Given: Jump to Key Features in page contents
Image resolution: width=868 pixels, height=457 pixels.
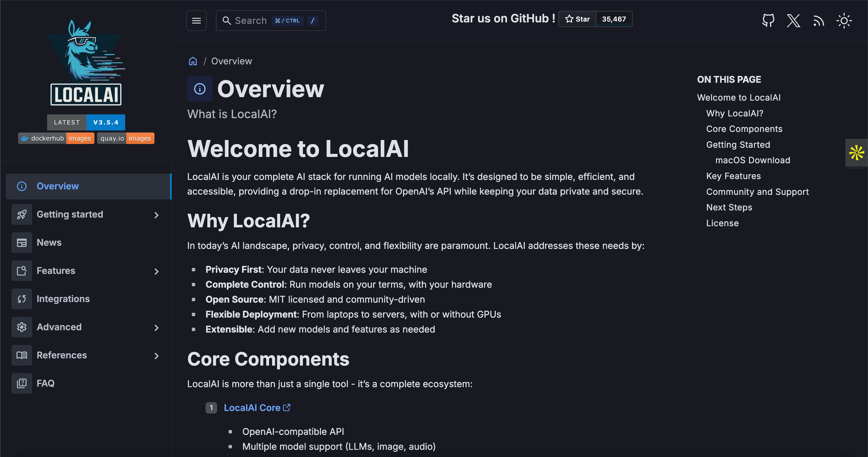Looking at the screenshot, I should pyautogui.click(x=733, y=176).
